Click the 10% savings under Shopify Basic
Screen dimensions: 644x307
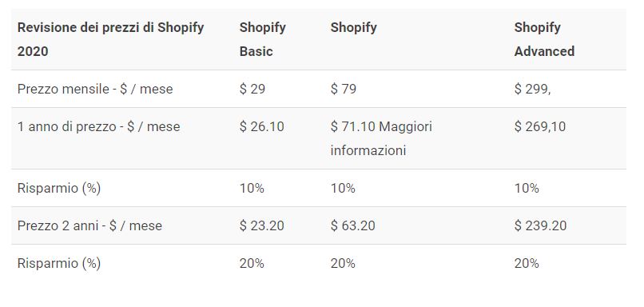click(252, 188)
